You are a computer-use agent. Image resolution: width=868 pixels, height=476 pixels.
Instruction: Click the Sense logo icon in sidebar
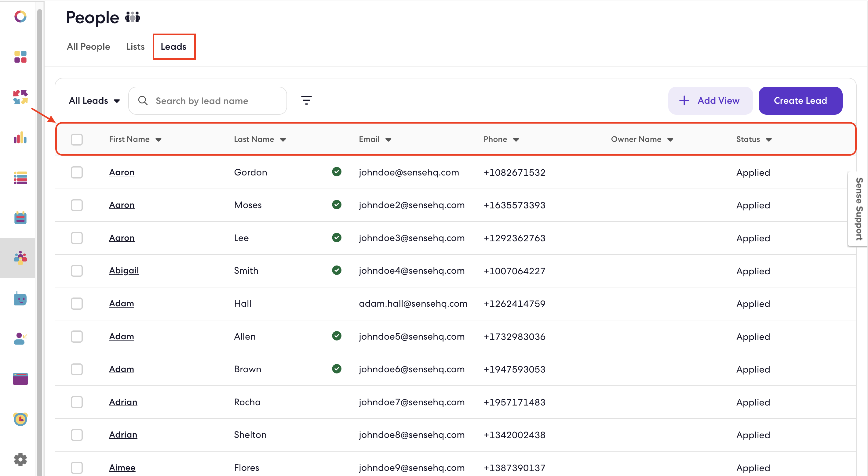(20, 16)
